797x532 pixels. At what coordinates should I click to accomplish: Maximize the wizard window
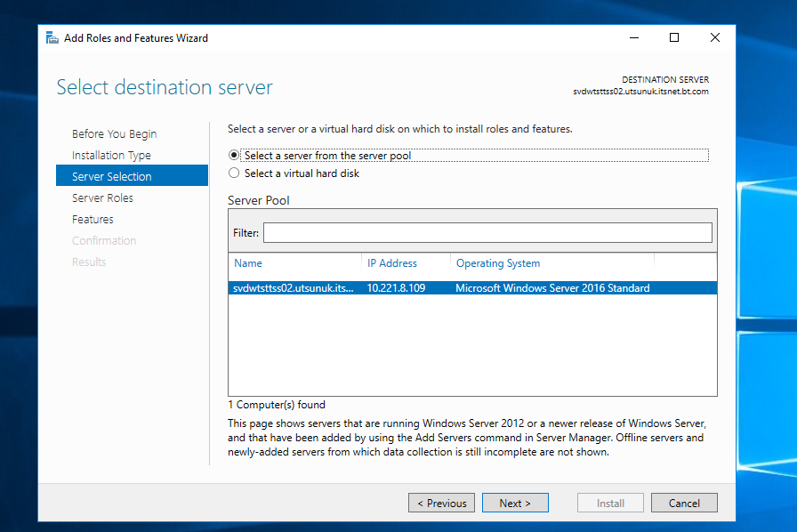pyautogui.click(x=674, y=37)
